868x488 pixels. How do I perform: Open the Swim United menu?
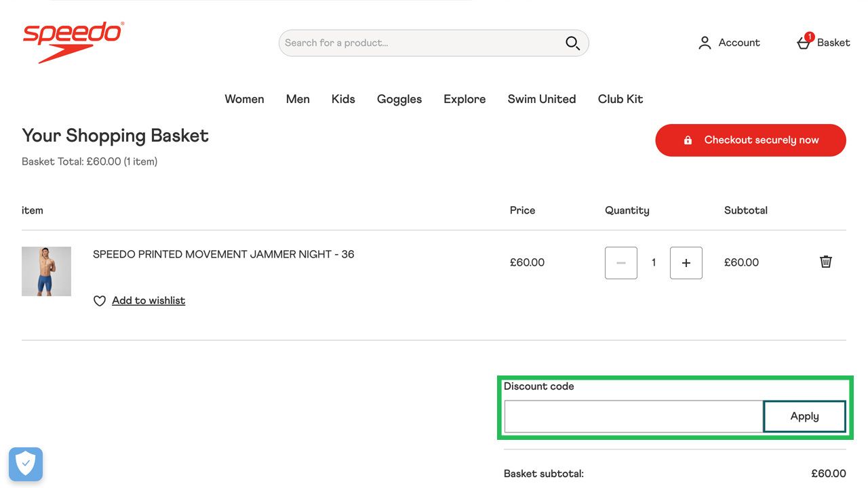click(542, 99)
